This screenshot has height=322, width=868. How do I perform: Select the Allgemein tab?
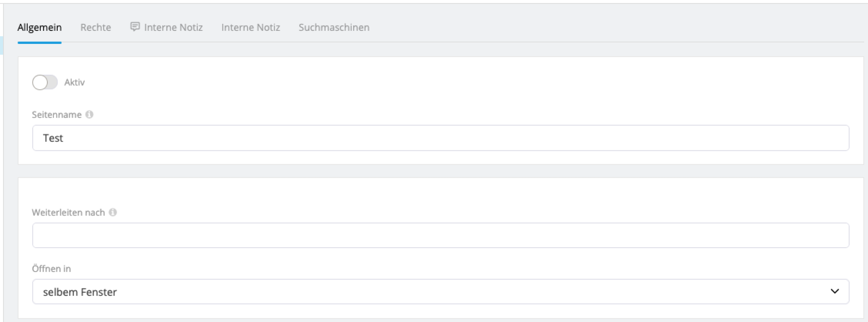pos(39,27)
